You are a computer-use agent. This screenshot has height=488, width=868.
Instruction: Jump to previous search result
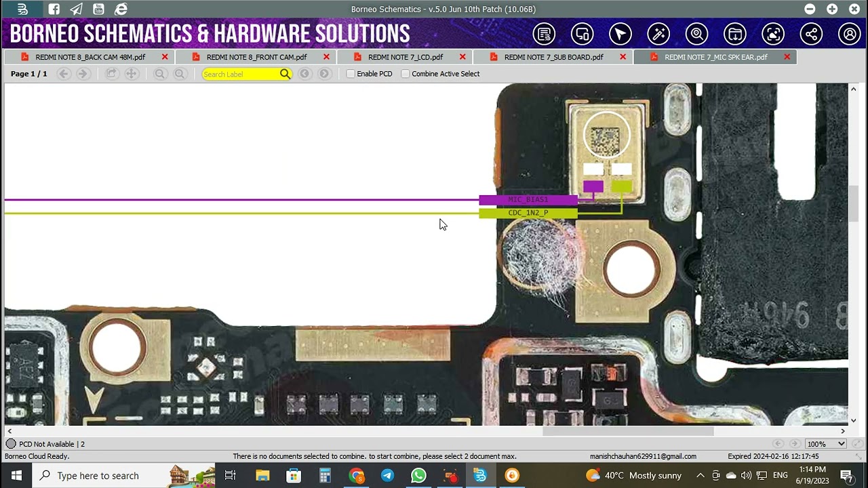tap(304, 74)
